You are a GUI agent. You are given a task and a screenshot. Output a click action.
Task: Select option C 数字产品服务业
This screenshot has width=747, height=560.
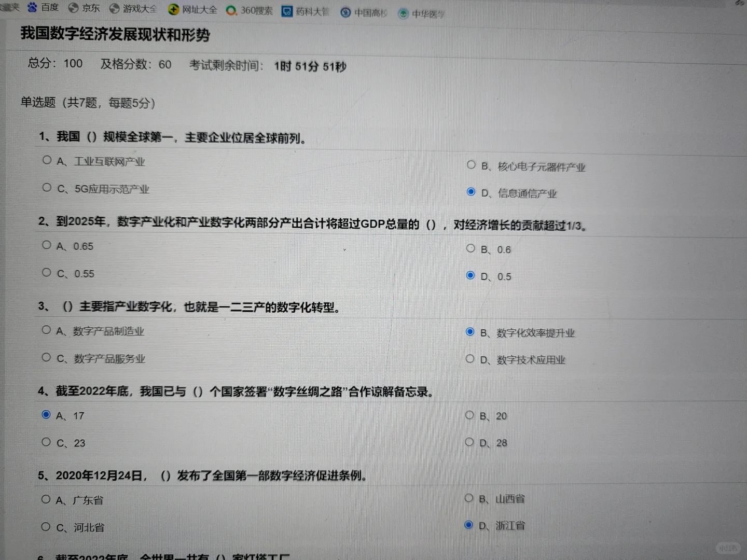pyautogui.click(x=46, y=357)
